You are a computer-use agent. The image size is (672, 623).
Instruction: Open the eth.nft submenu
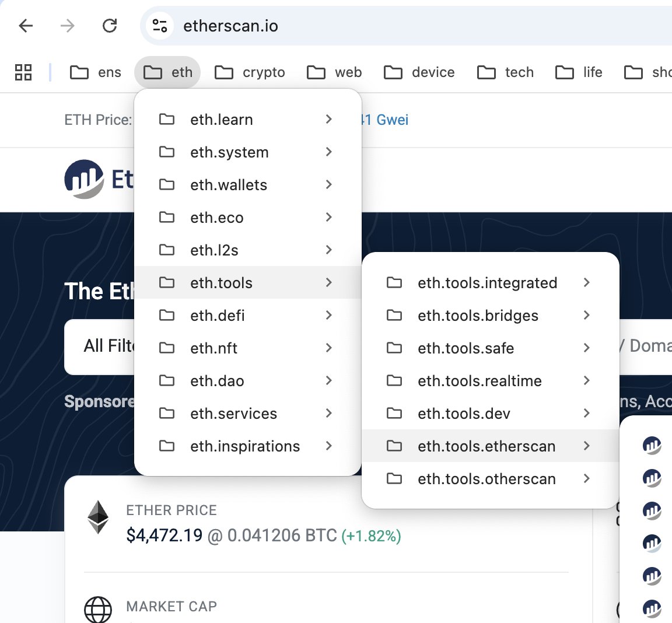tap(248, 348)
